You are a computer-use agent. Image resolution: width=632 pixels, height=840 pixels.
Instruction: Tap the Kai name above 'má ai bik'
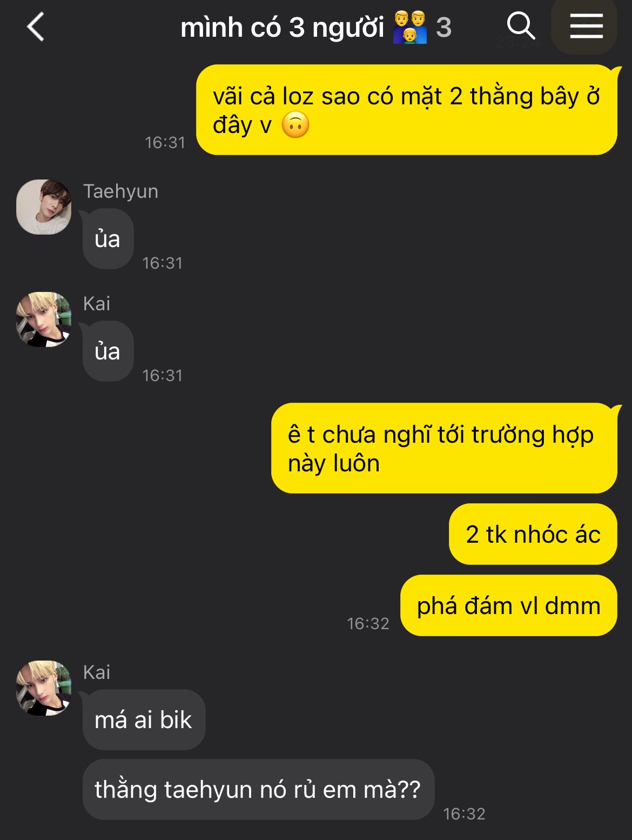pyautogui.click(x=97, y=672)
